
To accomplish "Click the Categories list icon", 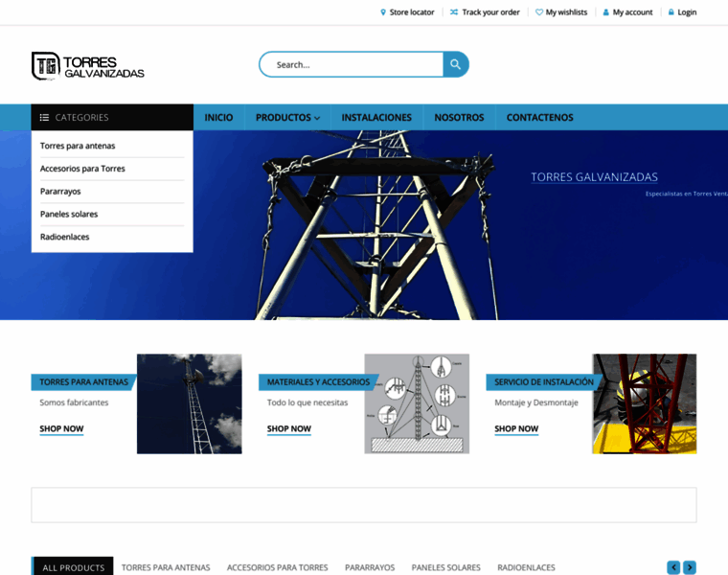I will tap(45, 118).
